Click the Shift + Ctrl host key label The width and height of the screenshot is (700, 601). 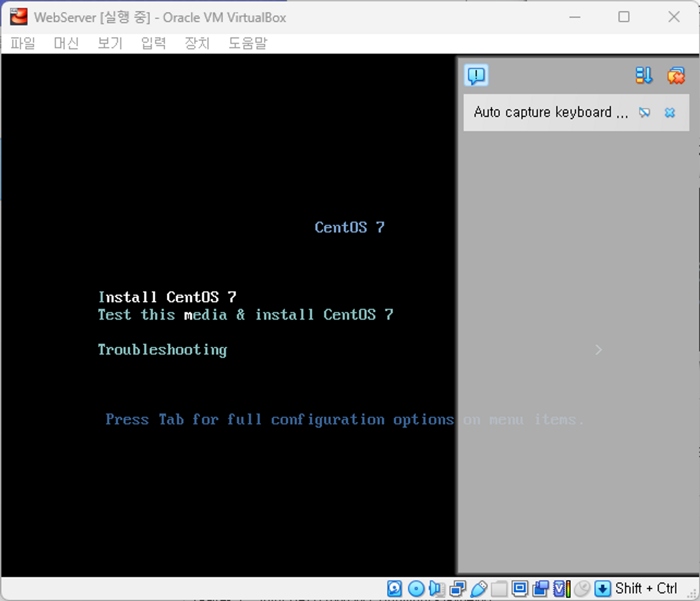646,588
